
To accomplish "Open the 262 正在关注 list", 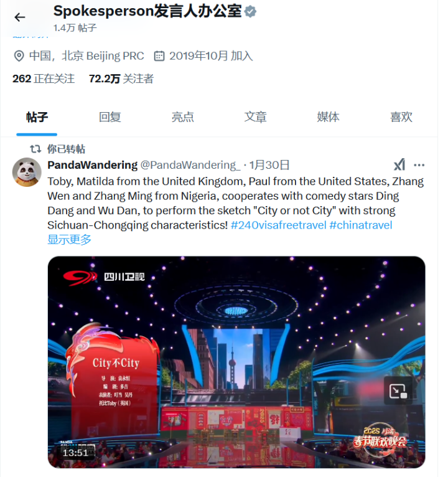I will [x=44, y=79].
